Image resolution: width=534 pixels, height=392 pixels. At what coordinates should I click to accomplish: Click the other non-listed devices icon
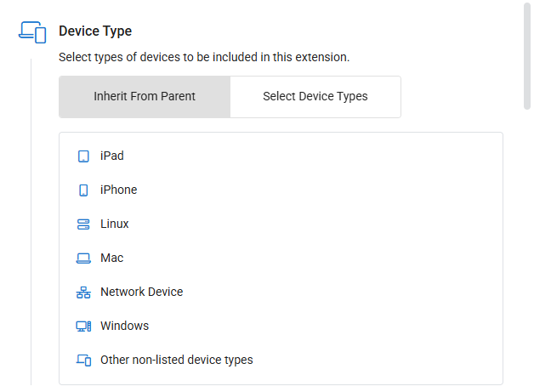click(83, 360)
